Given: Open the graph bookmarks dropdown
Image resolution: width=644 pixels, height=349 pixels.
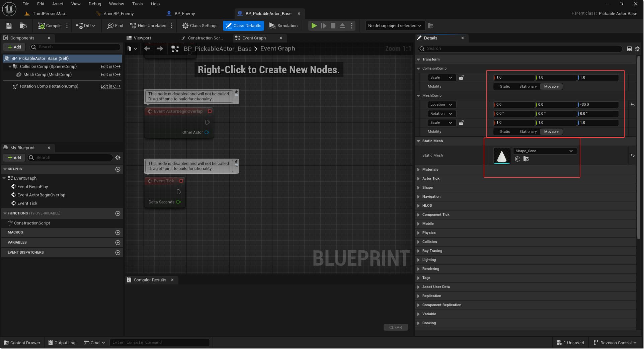Looking at the screenshot, I should coord(132,49).
